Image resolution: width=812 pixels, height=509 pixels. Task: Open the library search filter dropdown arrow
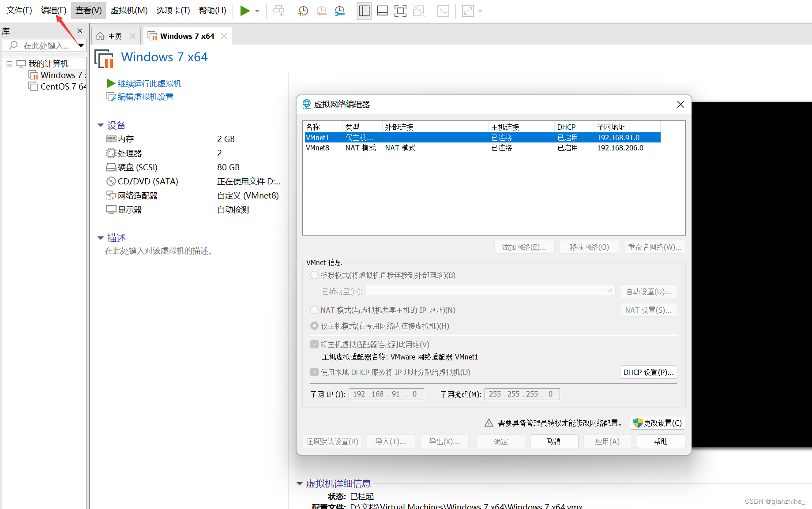pos(81,45)
